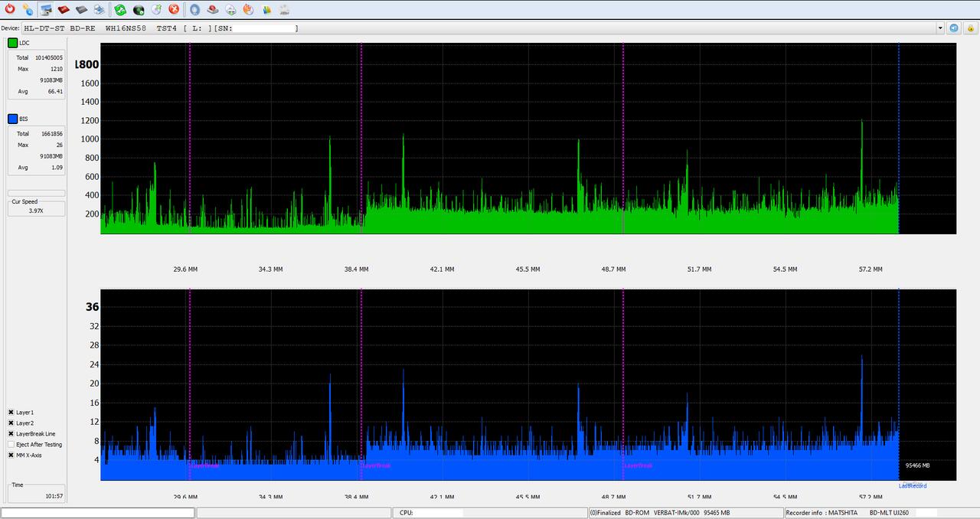Toggle the Layer2 checkbox
This screenshot has width=980, height=519.
click(11, 423)
